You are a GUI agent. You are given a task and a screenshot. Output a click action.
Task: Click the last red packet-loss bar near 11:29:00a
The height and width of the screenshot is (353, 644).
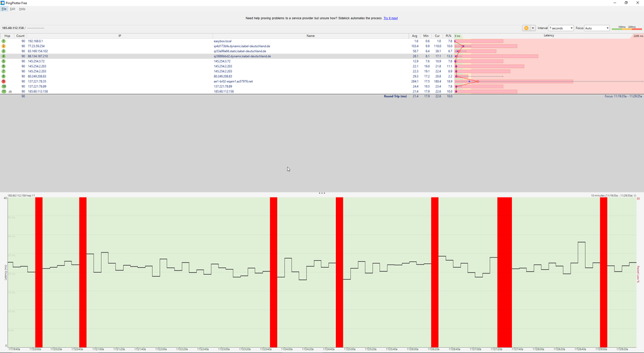(x=603, y=272)
